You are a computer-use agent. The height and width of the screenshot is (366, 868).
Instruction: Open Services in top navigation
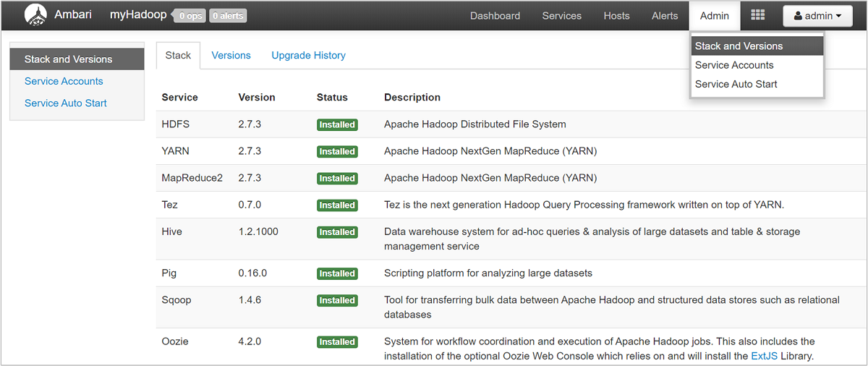point(561,16)
